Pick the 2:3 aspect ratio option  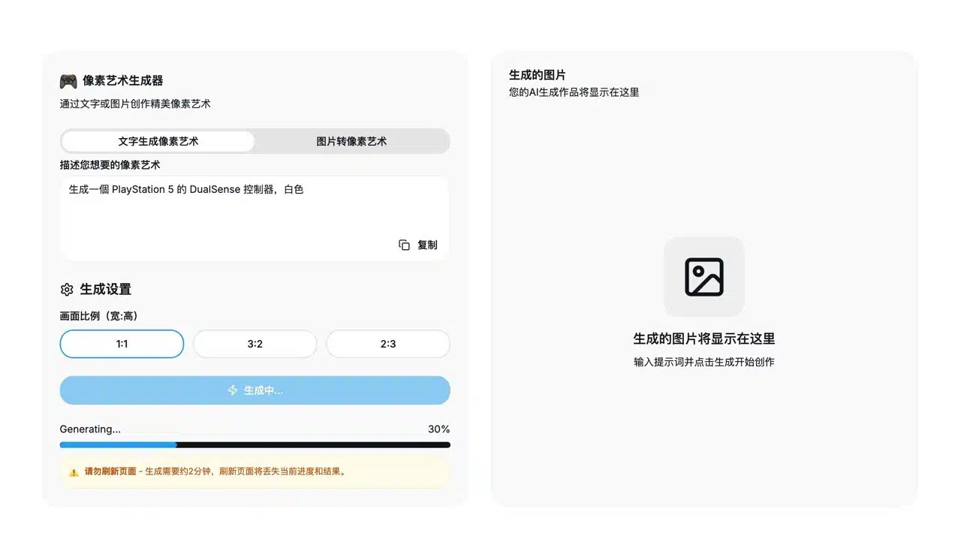click(387, 344)
